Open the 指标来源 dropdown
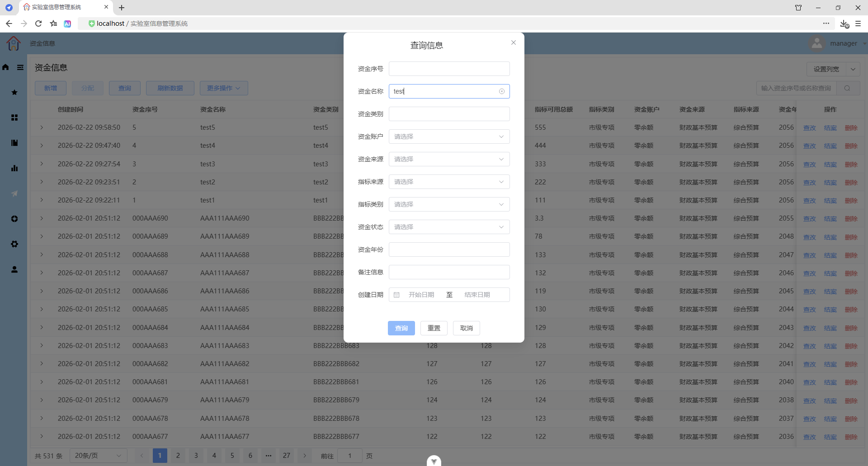 (x=449, y=182)
